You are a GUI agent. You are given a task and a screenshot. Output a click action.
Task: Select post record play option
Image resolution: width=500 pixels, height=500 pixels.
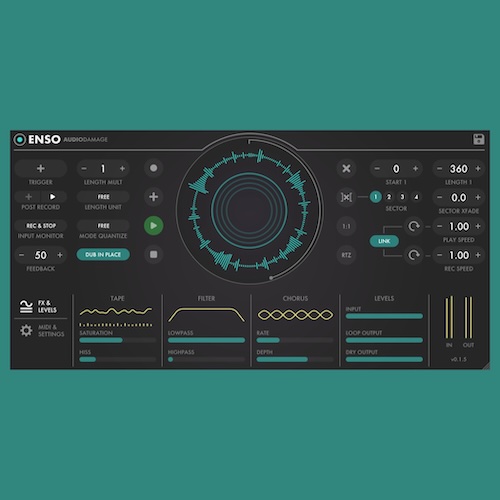click(53, 197)
